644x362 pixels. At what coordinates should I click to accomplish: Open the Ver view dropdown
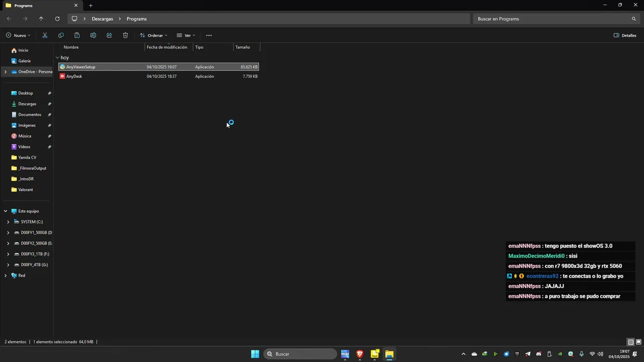click(186, 35)
